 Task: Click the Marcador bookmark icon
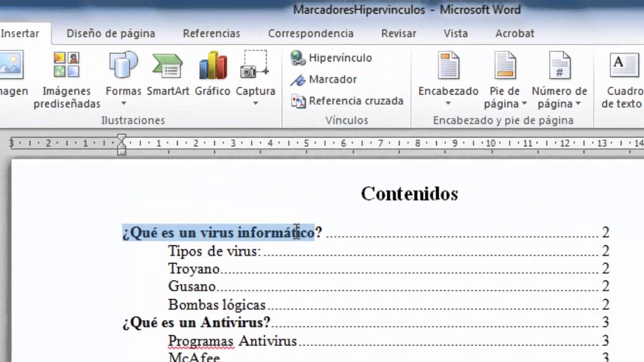coord(298,79)
